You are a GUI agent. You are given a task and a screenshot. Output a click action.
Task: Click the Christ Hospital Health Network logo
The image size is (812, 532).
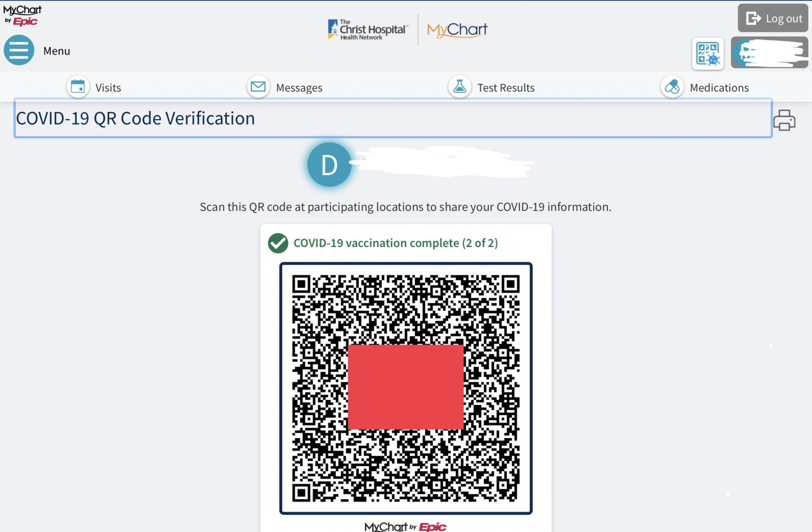tap(368, 30)
